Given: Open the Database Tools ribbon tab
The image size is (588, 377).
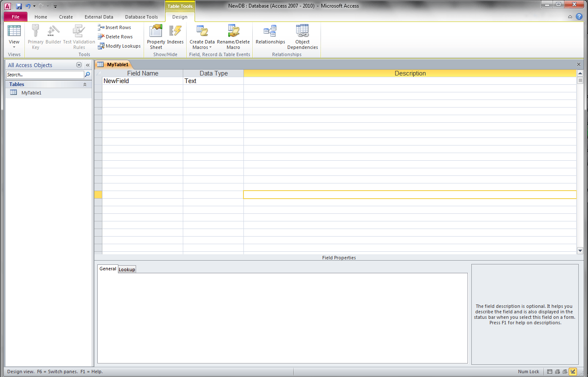Looking at the screenshot, I should [x=142, y=17].
